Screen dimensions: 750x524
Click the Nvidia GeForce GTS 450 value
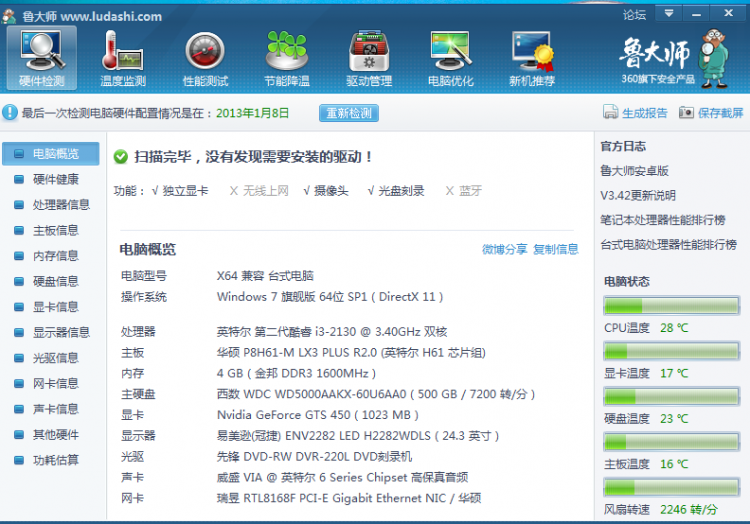318,415
